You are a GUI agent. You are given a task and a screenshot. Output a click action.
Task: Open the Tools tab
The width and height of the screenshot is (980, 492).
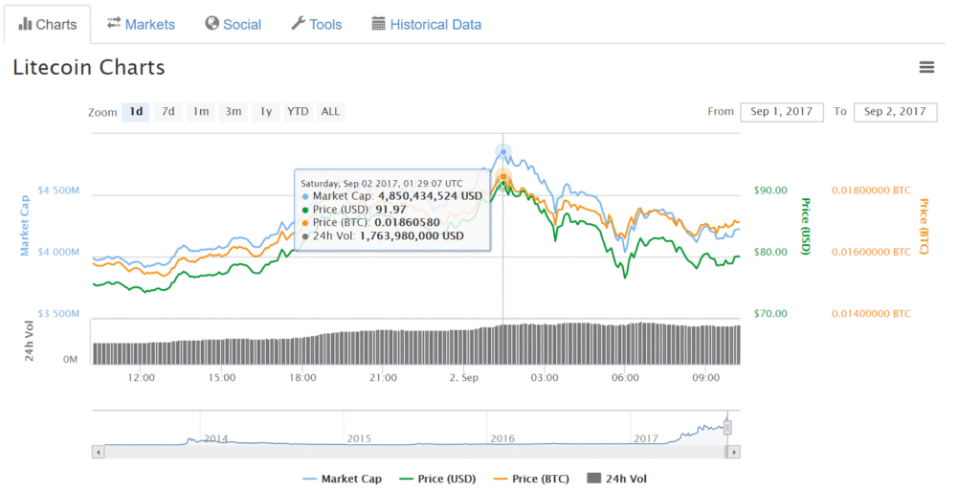pyautogui.click(x=316, y=24)
